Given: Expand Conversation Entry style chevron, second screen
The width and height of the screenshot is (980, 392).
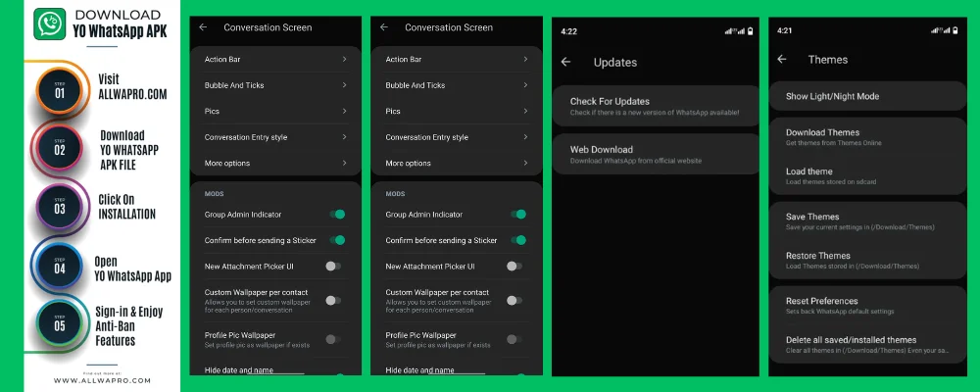Looking at the screenshot, I should coord(525,137).
